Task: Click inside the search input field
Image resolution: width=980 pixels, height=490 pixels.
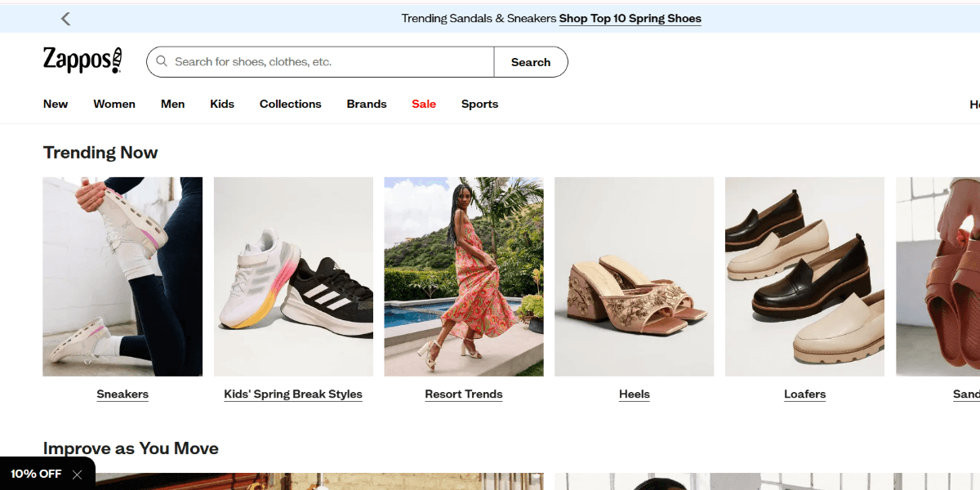Action: click(318, 61)
